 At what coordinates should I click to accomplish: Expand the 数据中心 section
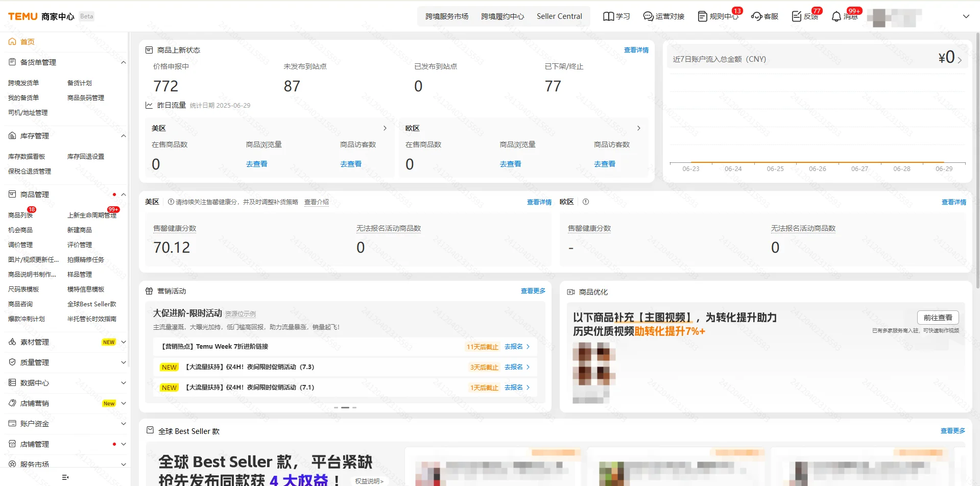[123, 382]
